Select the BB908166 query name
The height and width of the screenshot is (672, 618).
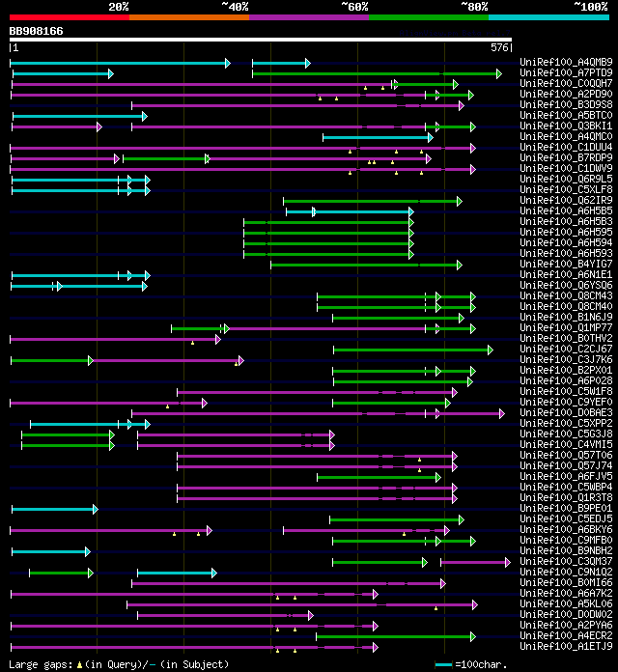pos(36,31)
